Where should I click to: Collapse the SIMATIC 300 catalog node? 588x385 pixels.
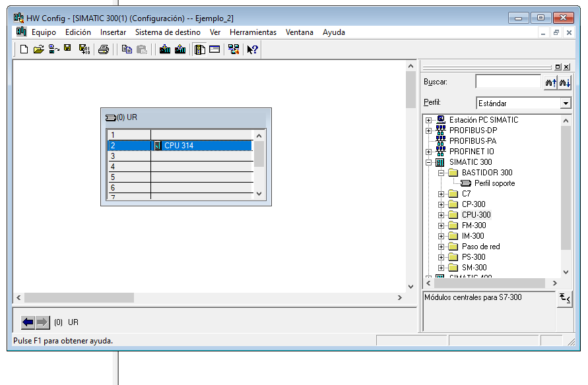pyautogui.click(x=428, y=163)
